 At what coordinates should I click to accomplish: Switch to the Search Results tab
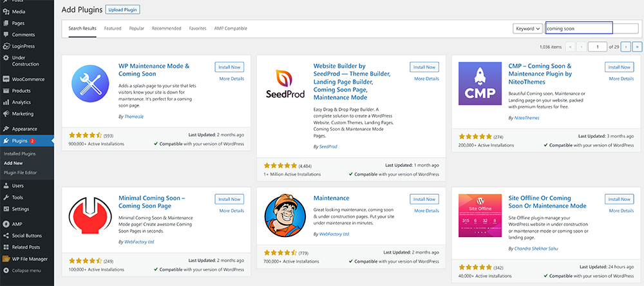point(82,28)
